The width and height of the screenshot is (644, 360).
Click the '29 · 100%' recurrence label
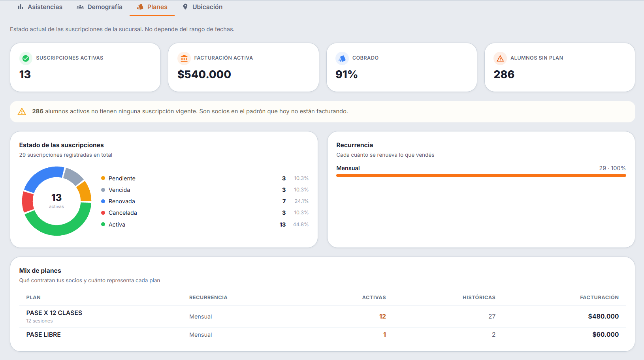pos(612,168)
